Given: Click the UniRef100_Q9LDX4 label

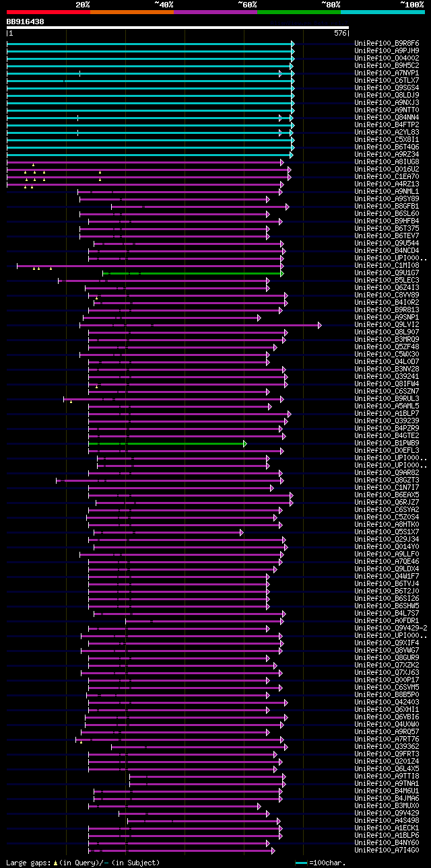Looking at the screenshot, I should [x=387, y=569].
